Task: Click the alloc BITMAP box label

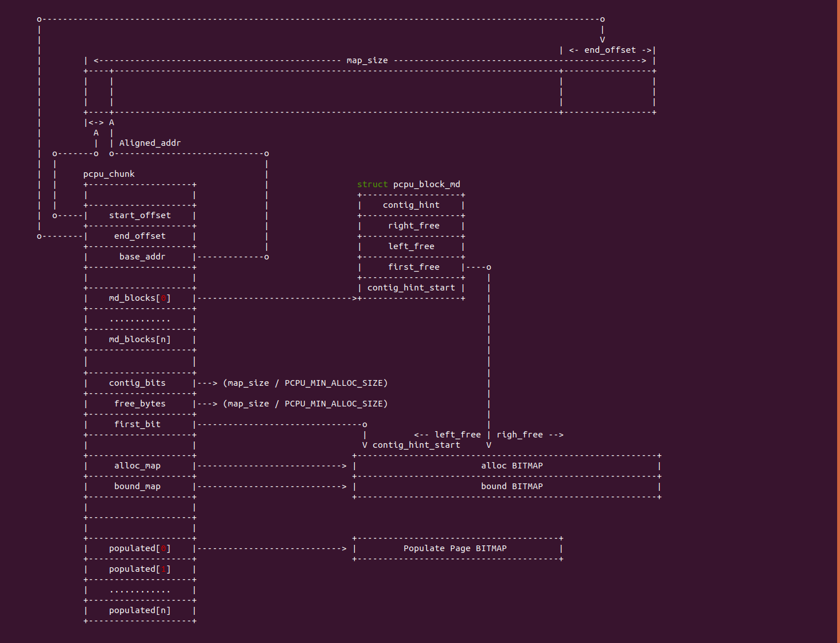Action: click(512, 466)
